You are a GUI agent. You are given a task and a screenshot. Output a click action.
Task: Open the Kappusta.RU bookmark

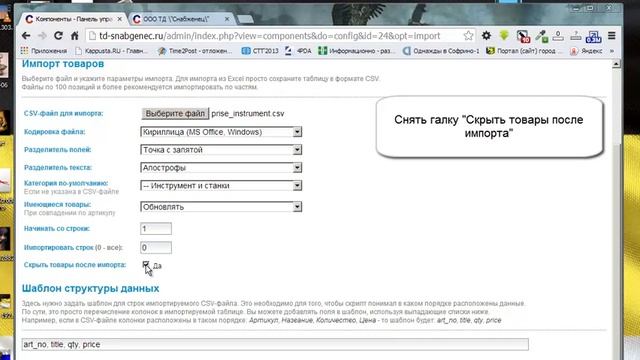[111, 51]
